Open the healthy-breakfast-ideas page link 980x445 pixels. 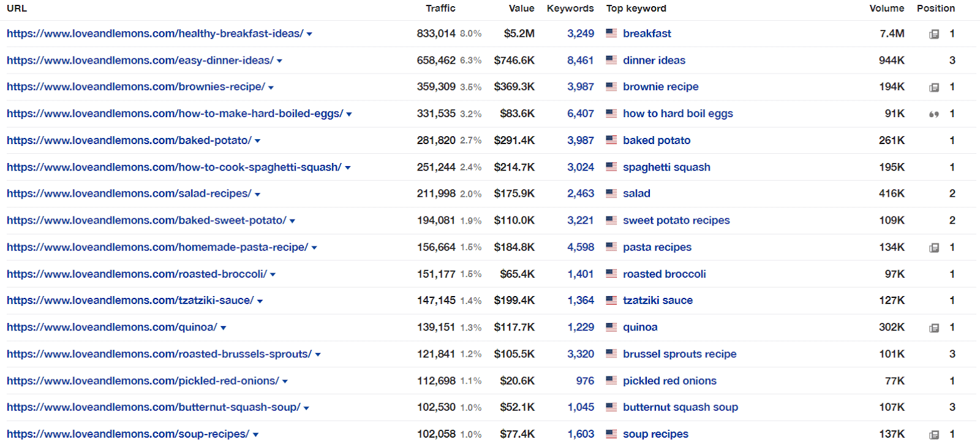pyautogui.click(x=155, y=33)
